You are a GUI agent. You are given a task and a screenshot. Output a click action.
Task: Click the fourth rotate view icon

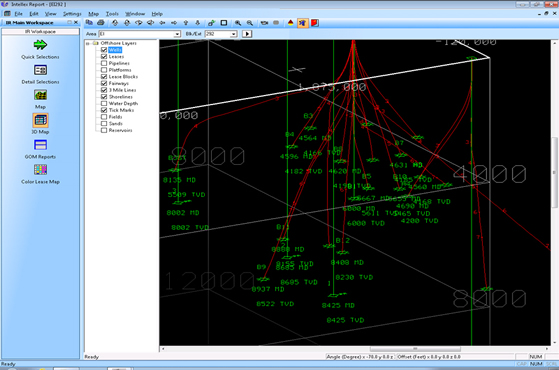point(150,23)
